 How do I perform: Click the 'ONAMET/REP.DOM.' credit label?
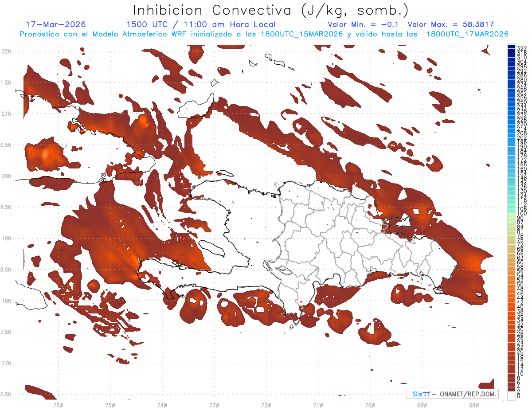click(x=468, y=394)
